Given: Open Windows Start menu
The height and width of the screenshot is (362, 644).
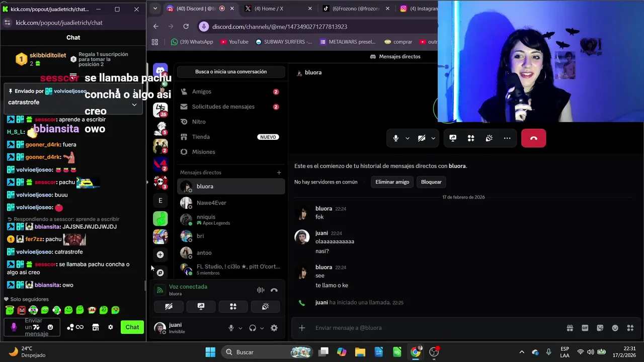Looking at the screenshot, I should point(210,352).
